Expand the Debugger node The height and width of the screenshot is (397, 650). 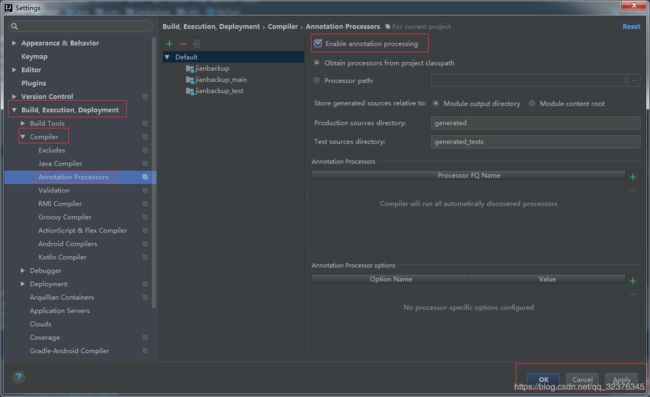point(23,271)
